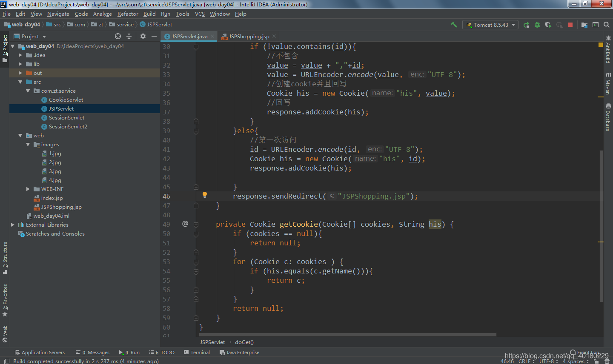Open the Build menu
The height and width of the screenshot is (364, 613).
149,14
